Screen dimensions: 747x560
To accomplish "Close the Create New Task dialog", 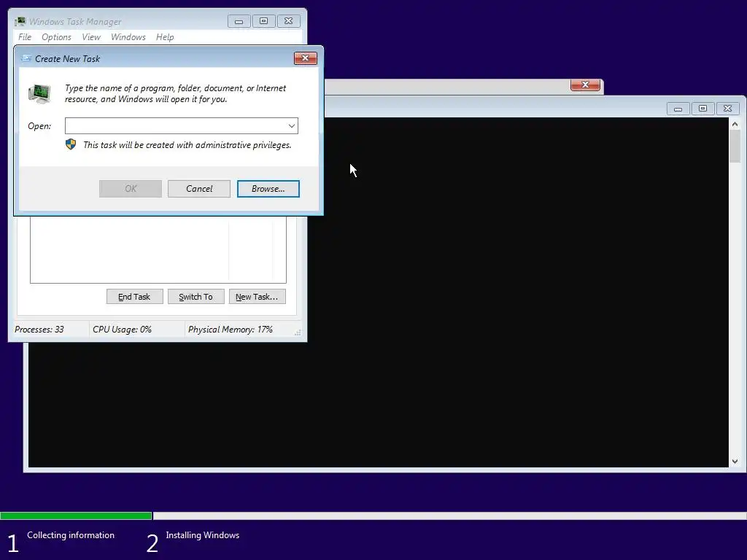I will pyautogui.click(x=306, y=58).
